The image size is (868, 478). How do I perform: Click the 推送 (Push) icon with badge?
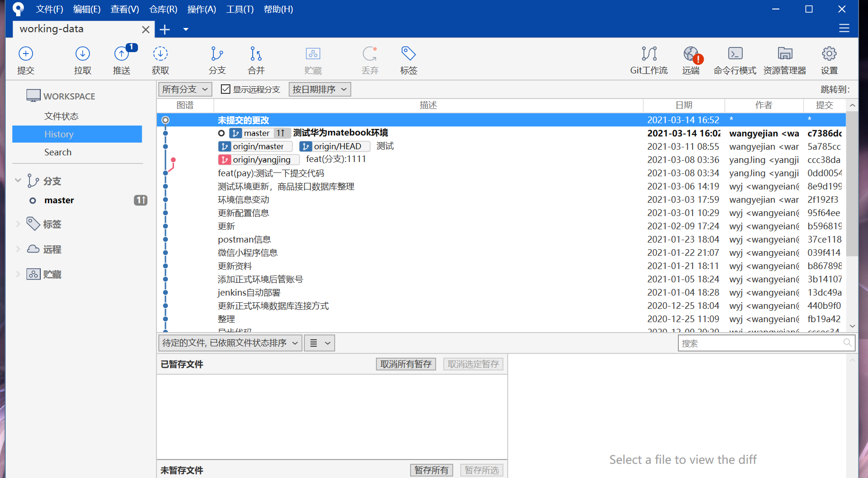[x=122, y=60]
